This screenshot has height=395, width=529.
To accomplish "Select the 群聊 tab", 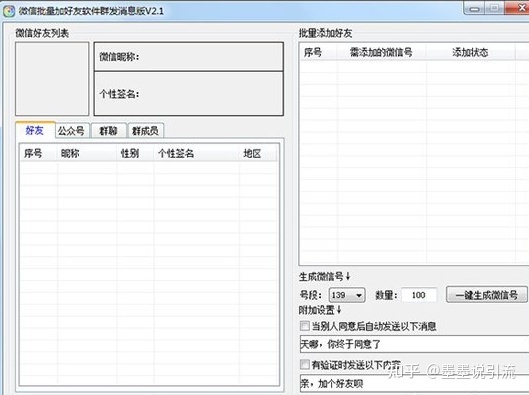I will point(108,131).
